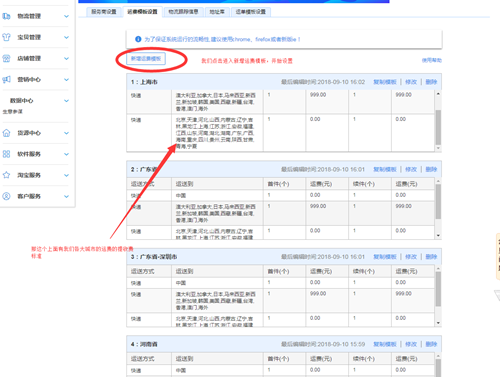Expand the 宝贝管理 menu chevron

coord(66,37)
